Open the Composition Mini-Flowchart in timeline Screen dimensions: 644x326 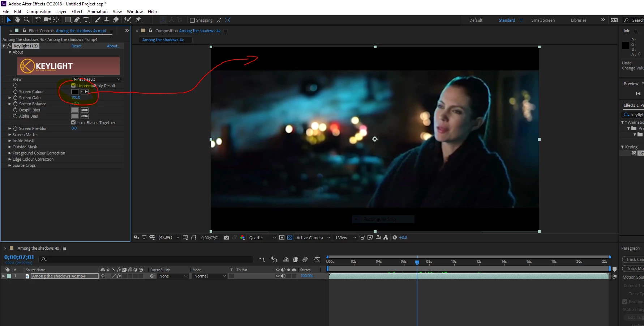(262, 259)
